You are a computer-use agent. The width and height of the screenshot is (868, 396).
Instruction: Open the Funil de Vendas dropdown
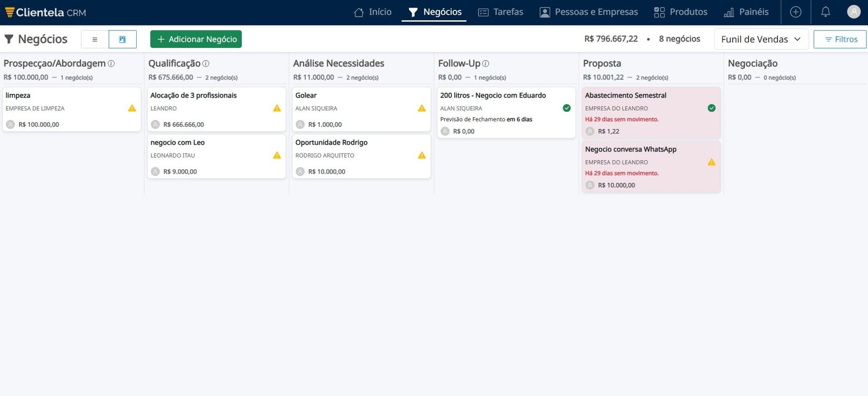coord(761,39)
